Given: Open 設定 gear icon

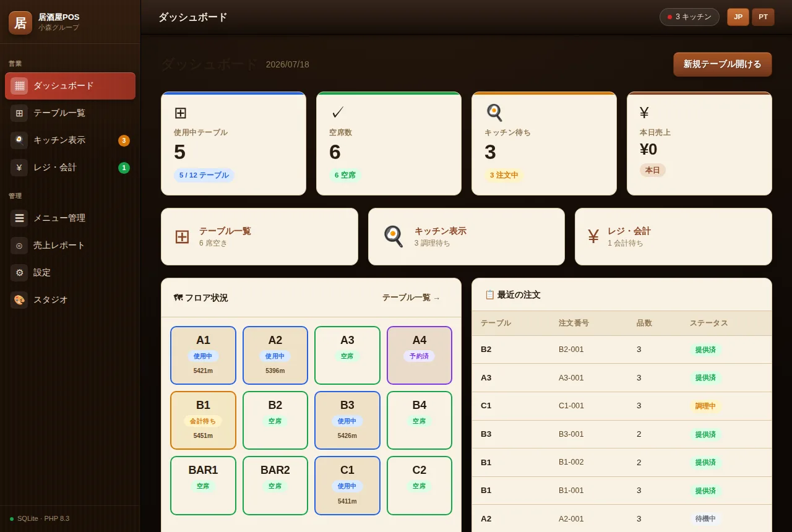Looking at the screenshot, I should coord(19,273).
